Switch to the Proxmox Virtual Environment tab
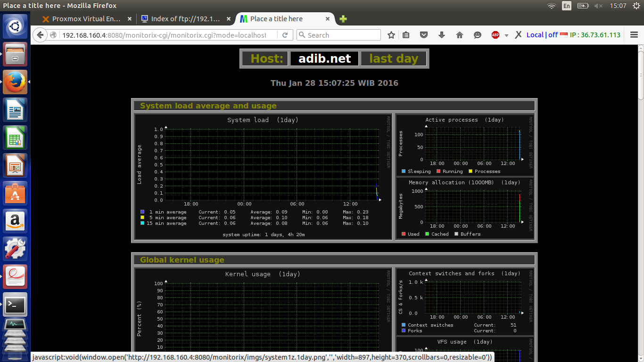The width and height of the screenshot is (644, 362). click(x=86, y=19)
